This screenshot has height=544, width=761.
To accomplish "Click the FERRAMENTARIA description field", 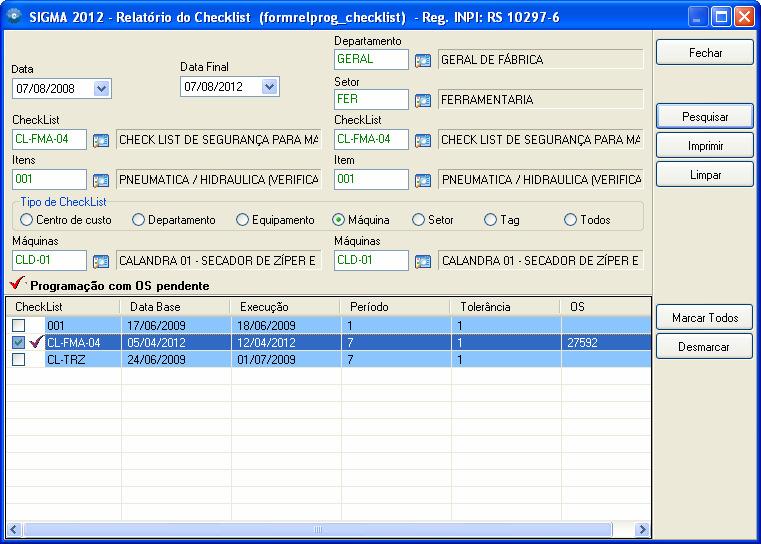I will (541, 99).
